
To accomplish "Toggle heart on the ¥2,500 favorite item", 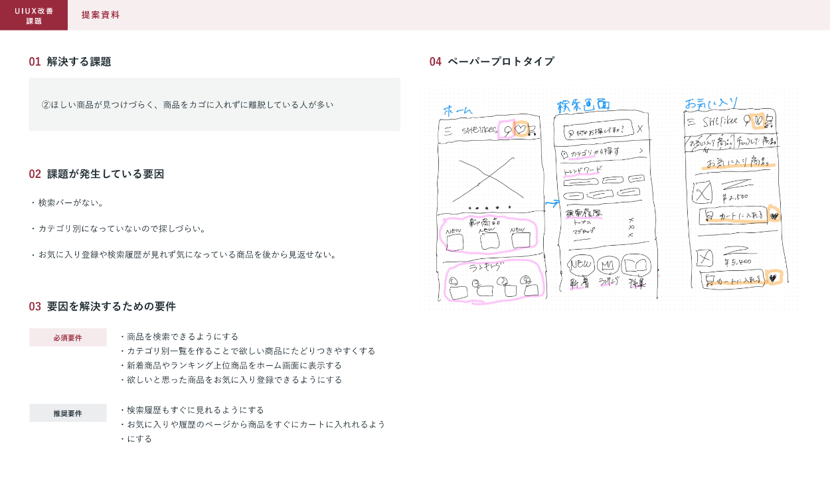I will coord(773,214).
